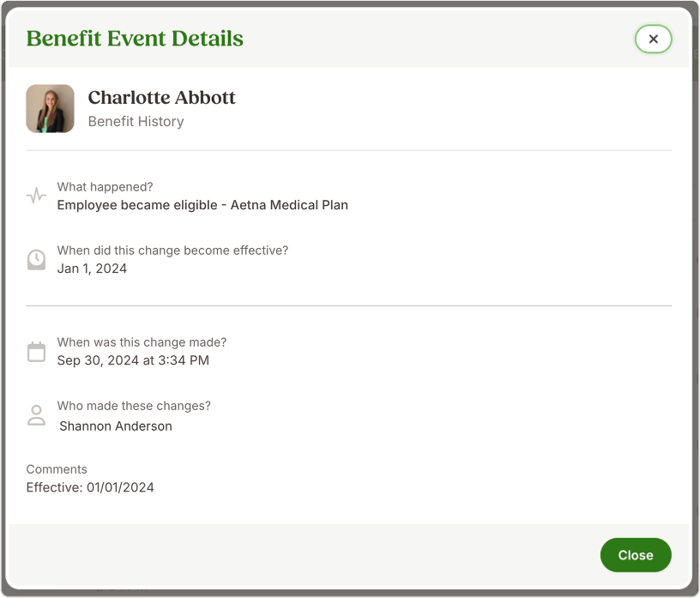Close the dialog with the X icon

click(x=653, y=39)
